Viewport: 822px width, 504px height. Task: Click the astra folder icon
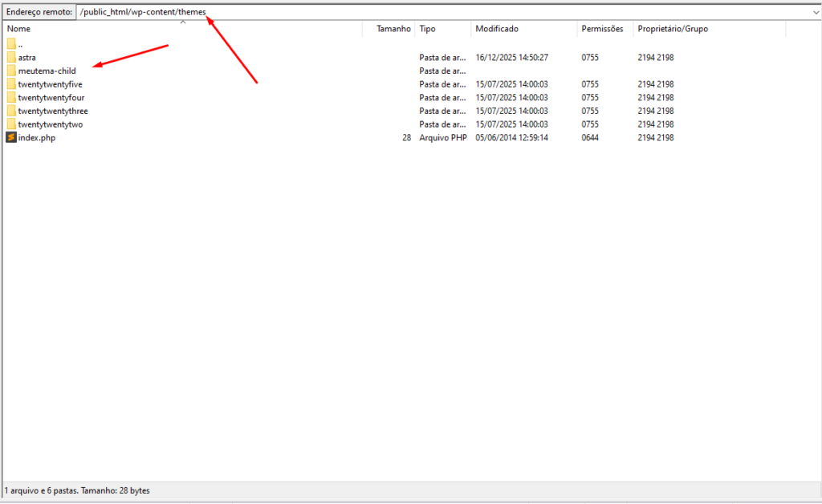tap(11, 57)
